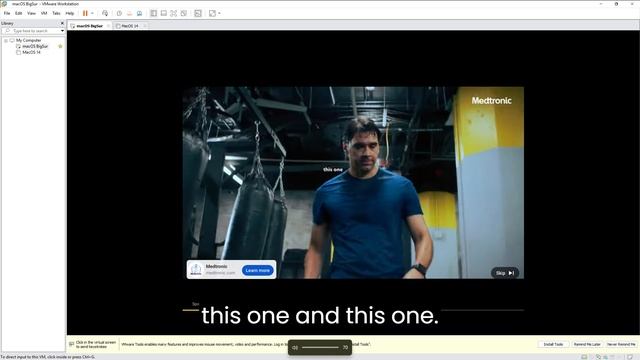Viewport: 640px width, 360px height.
Task: Open the Tabs menu
Action: (56, 13)
